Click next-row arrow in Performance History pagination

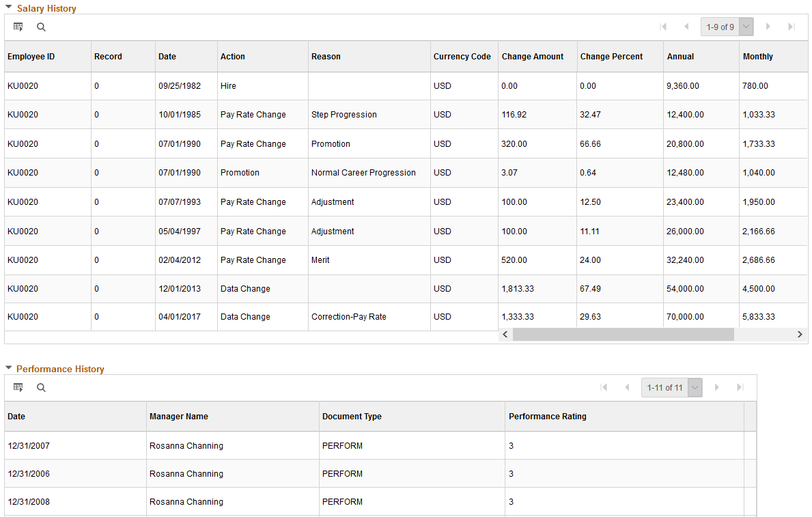click(x=716, y=387)
